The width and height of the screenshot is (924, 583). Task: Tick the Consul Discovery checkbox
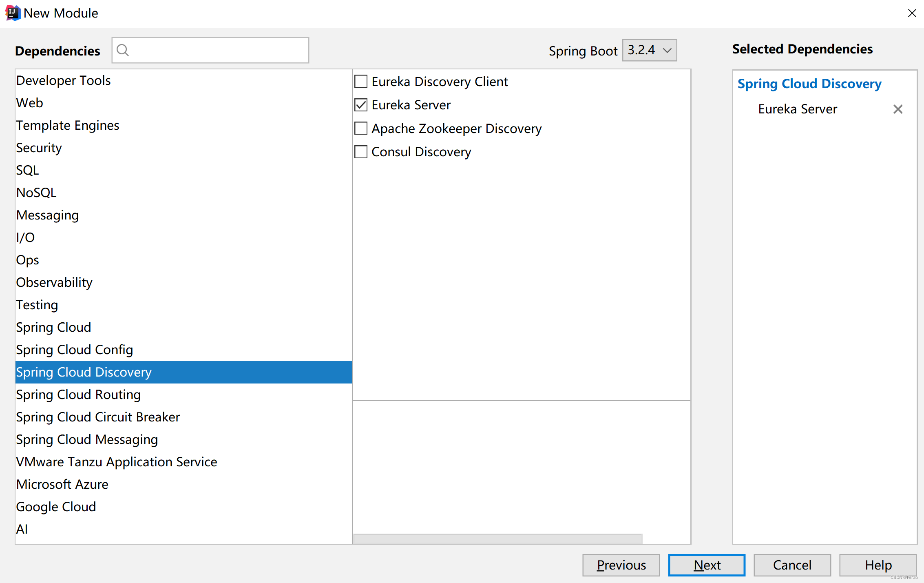click(361, 152)
